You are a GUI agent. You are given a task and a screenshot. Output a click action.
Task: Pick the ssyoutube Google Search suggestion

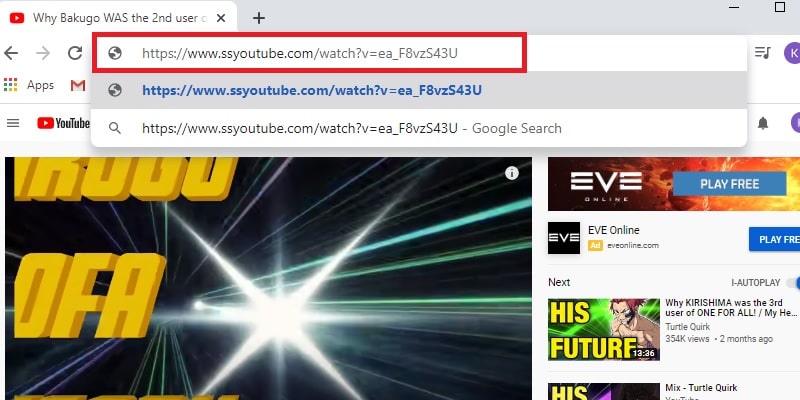pyautogui.click(x=352, y=128)
